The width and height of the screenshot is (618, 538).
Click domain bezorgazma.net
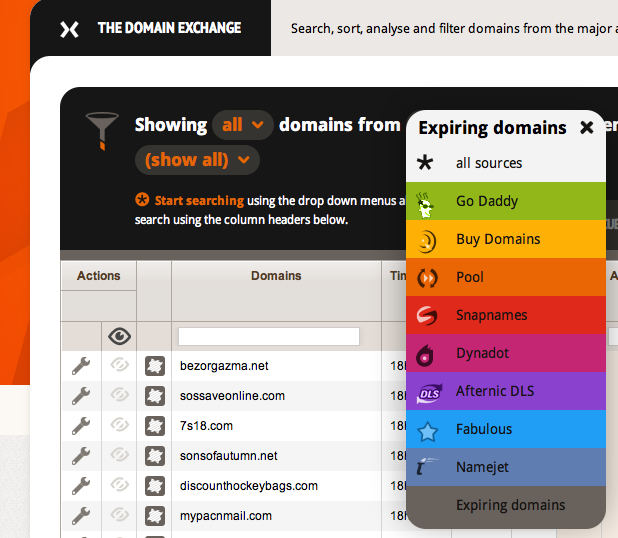click(x=224, y=366)
